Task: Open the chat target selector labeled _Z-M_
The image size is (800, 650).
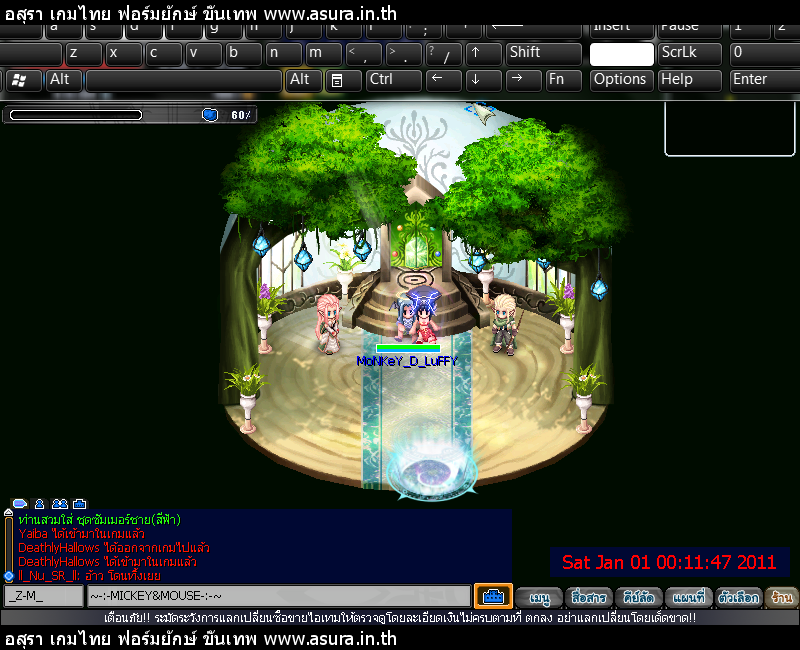Action: (43, 597)
